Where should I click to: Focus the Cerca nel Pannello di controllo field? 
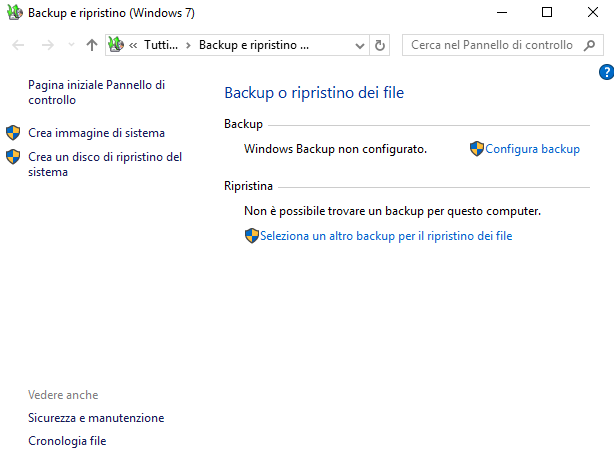pos(492,45)
